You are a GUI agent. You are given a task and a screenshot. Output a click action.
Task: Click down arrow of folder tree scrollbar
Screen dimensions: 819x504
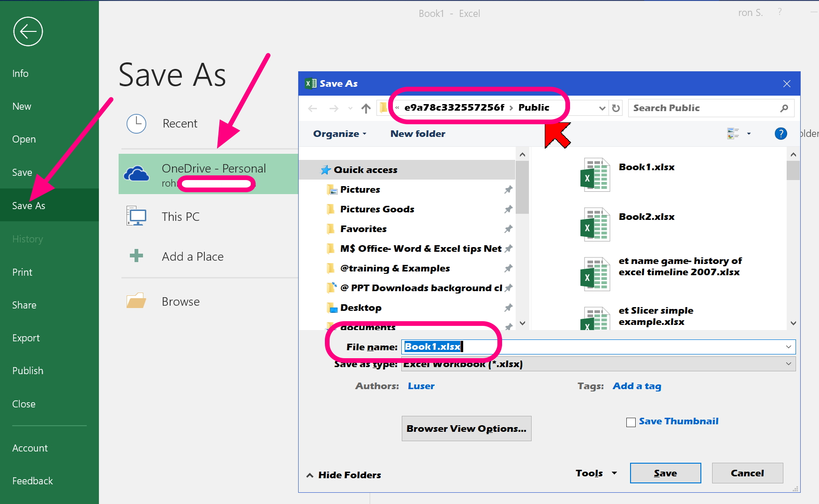point(522,323)
